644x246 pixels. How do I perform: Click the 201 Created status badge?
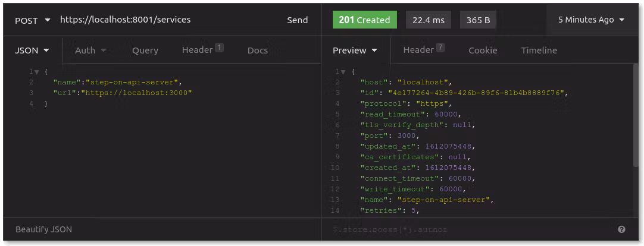[x=364, y=20]
